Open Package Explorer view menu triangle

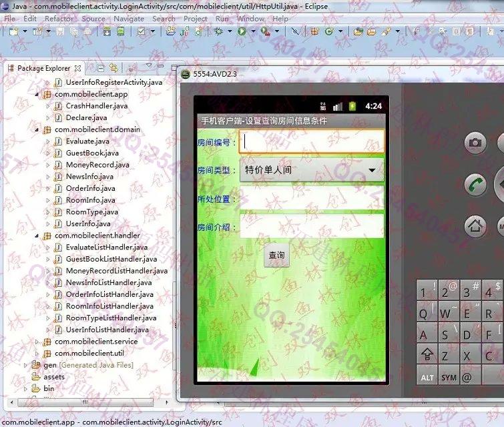(x=149, y=65)
